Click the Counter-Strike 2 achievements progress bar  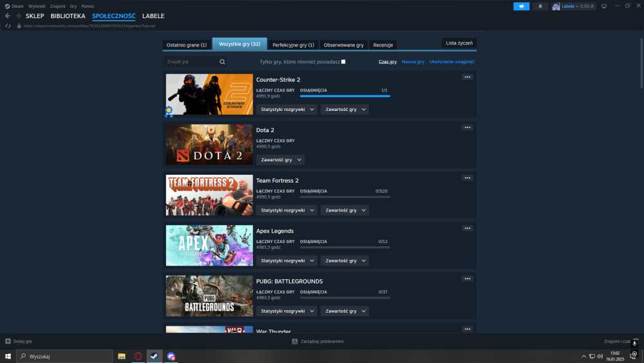coord(345,96)
